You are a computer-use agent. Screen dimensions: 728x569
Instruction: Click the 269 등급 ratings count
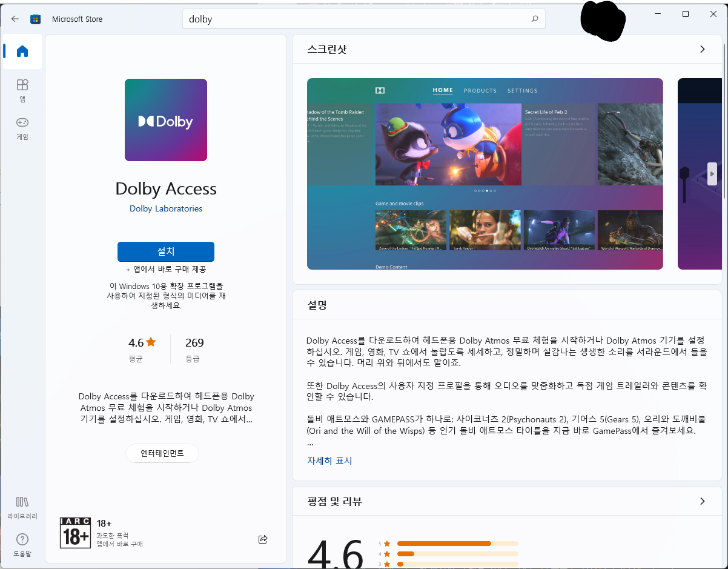tap(194, 349)
